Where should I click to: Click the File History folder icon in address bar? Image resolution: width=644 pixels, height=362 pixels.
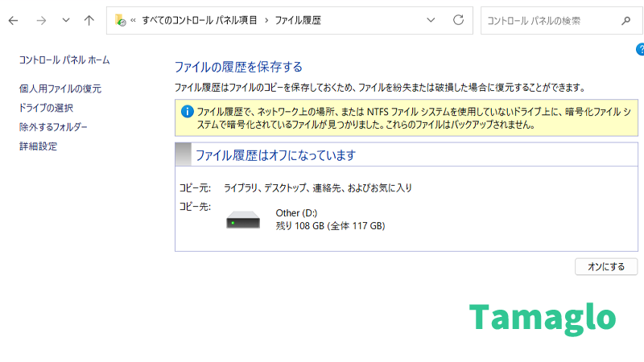click(x=120, y=20)
